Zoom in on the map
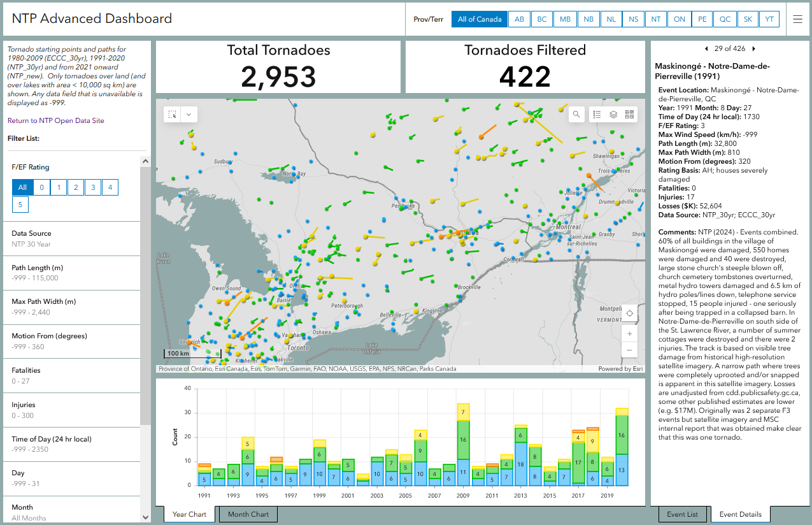This screenshot has height=525, width=812. [629, 334]
